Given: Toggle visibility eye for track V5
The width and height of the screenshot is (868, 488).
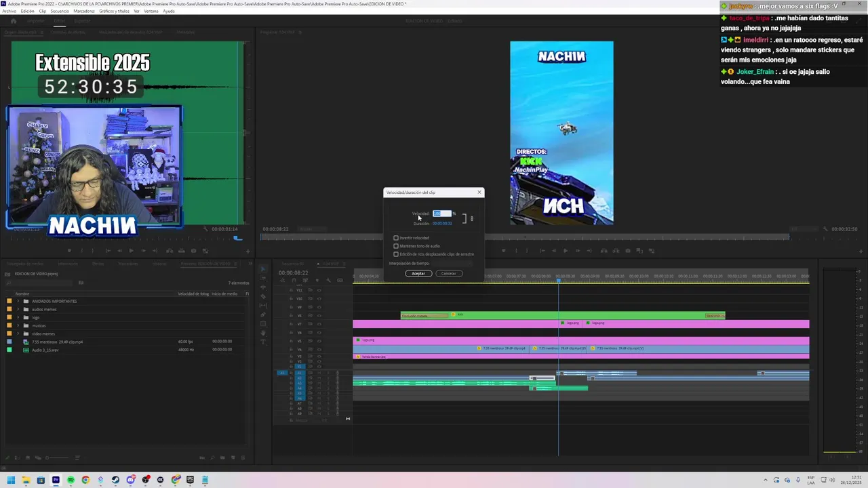Looking at the screenshot, I should point(319,341).
